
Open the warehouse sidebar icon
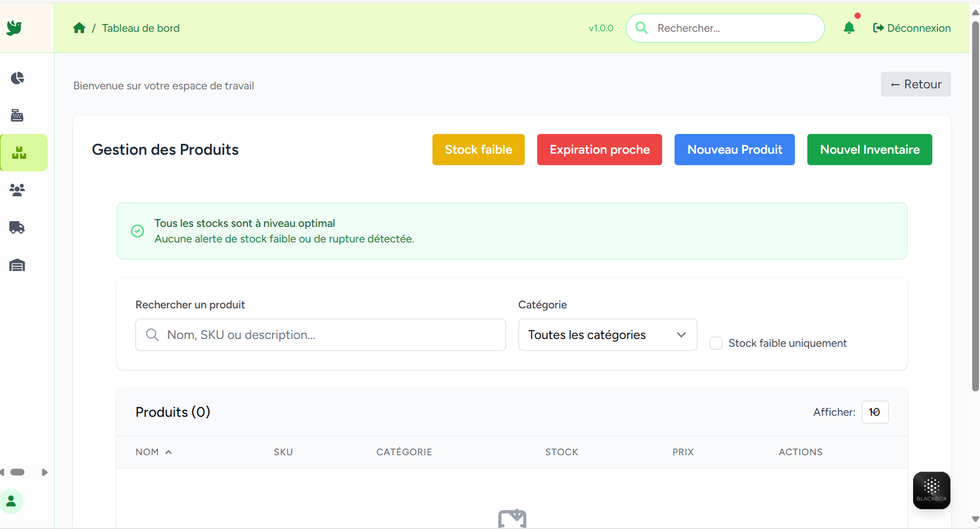pos(17,265)
